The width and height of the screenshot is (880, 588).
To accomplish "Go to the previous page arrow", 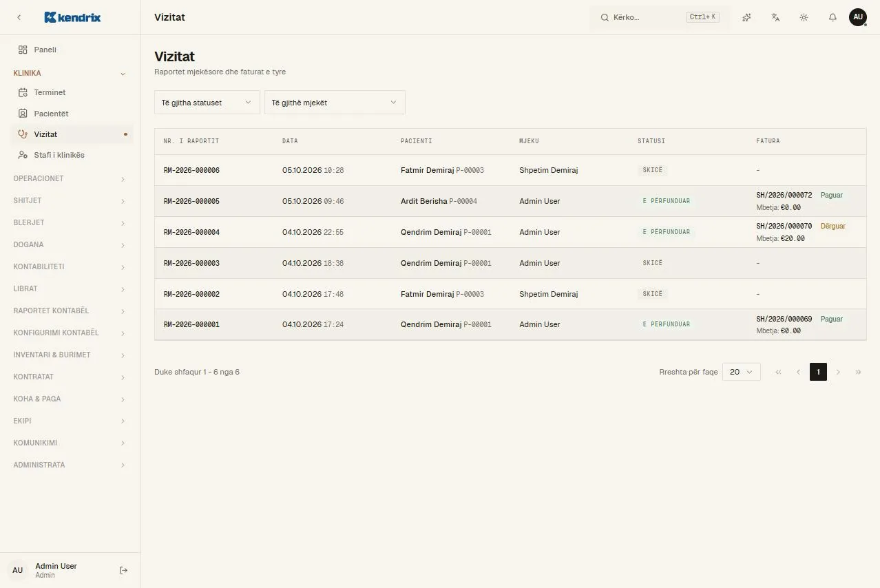I will tap(798, 372).
